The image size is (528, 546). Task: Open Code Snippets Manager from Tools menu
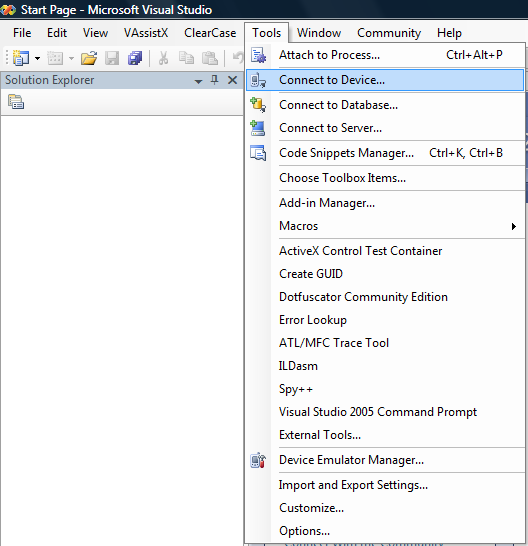tap(385, 153)
